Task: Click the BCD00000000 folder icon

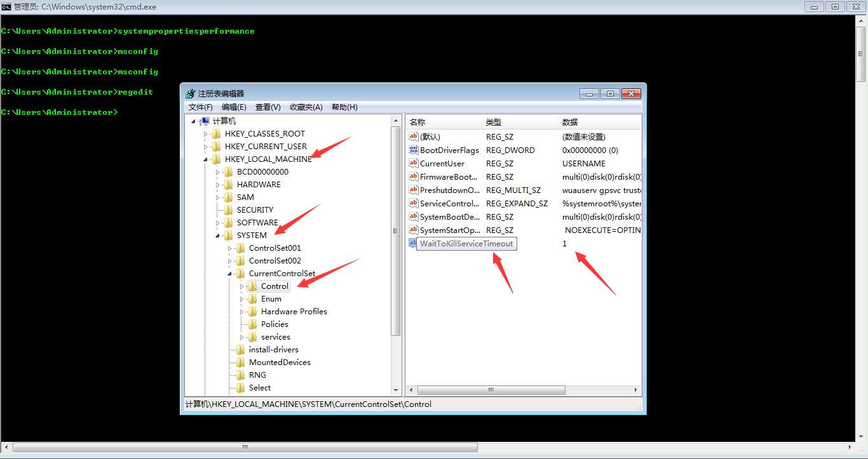Action: coord(229,171)
